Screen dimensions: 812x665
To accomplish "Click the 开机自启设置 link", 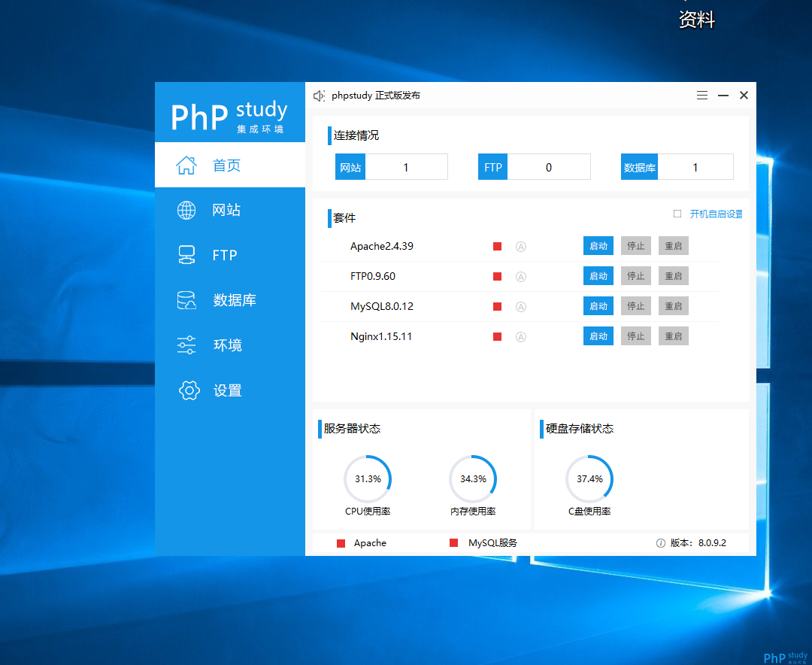I will 717,214.
